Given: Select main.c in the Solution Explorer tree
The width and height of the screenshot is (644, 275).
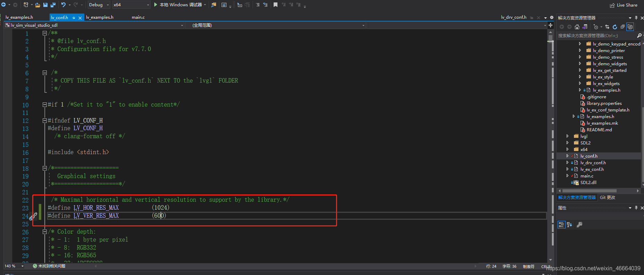Looking at the screenshot, I should click(587, 176).
